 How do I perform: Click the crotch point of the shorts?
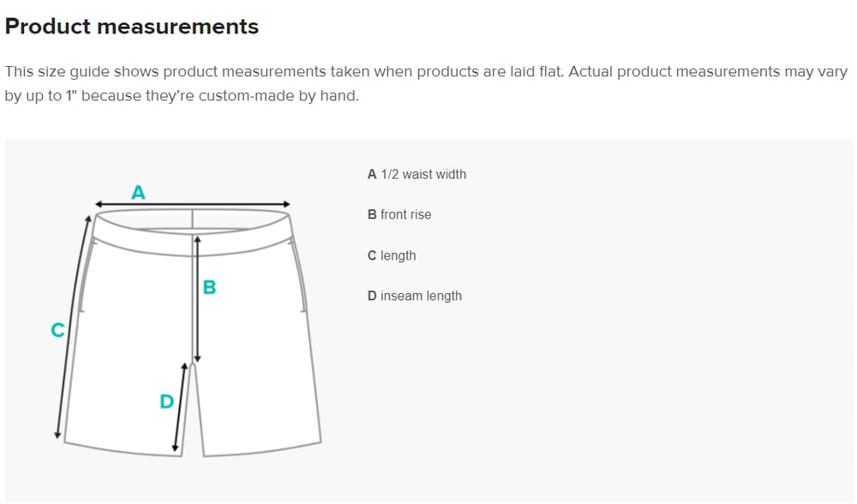point(195,365)
